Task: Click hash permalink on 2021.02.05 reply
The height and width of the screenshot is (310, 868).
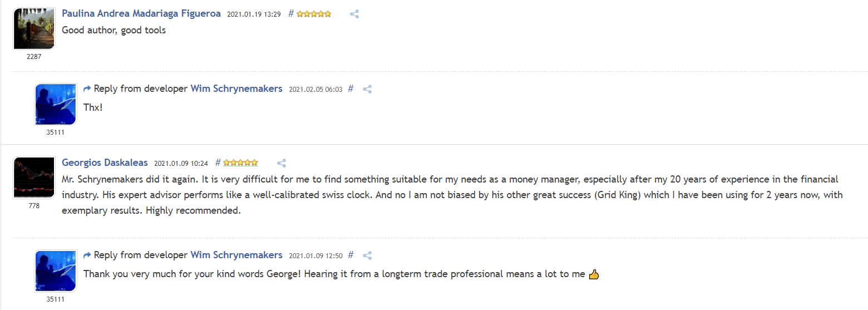Action: 351,88
